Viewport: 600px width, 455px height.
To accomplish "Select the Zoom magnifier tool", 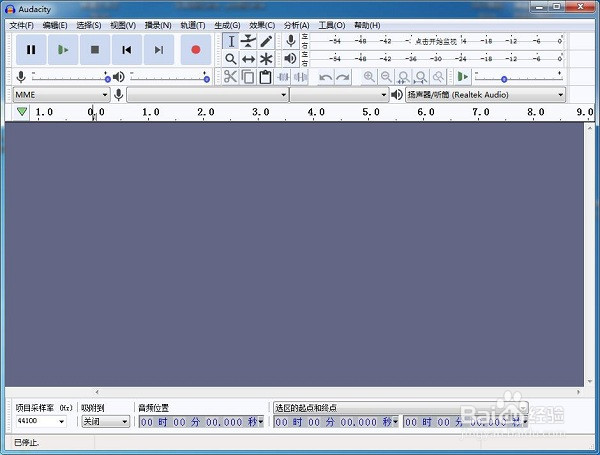I will coord(231,59).
